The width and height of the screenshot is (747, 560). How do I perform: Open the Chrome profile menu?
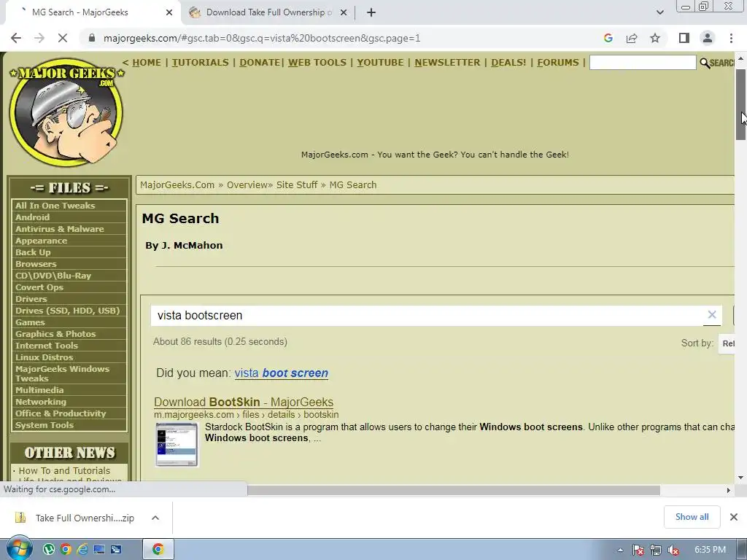point(708,38)
